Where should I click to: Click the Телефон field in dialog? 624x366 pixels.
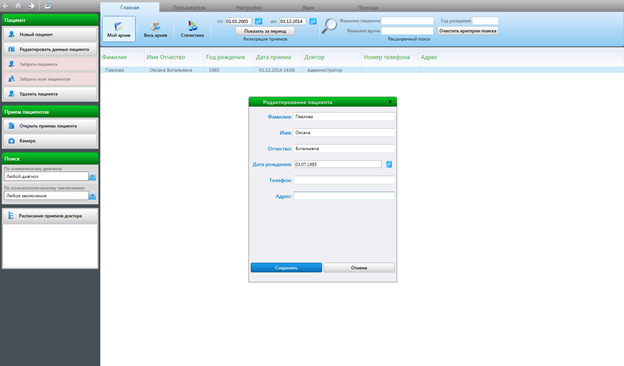click(344, 180)
